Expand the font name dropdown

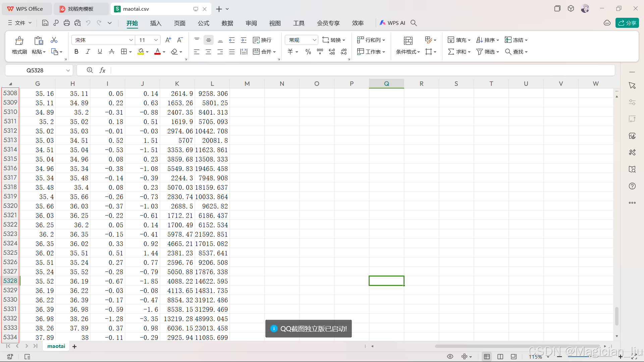(x=131, y=40)
